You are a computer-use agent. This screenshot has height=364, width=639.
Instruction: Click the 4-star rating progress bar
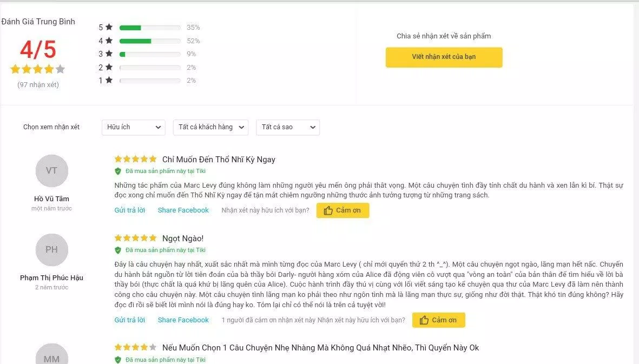150,41
